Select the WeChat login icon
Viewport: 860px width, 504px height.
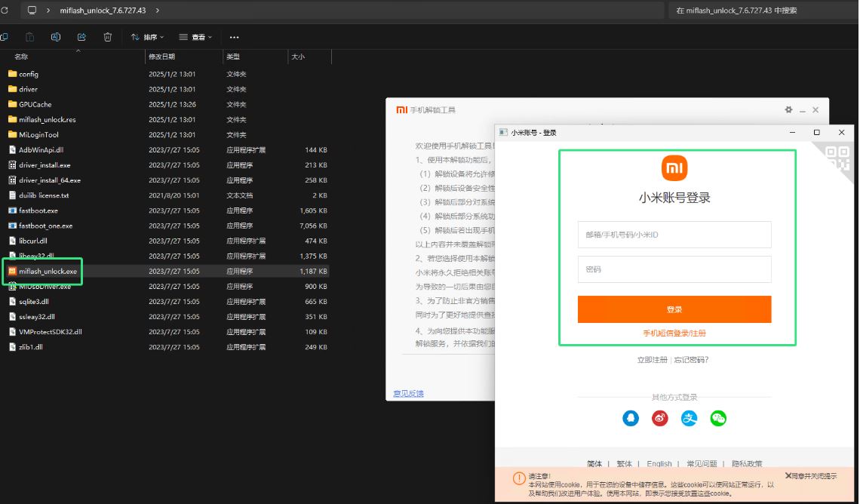[718, 418]
